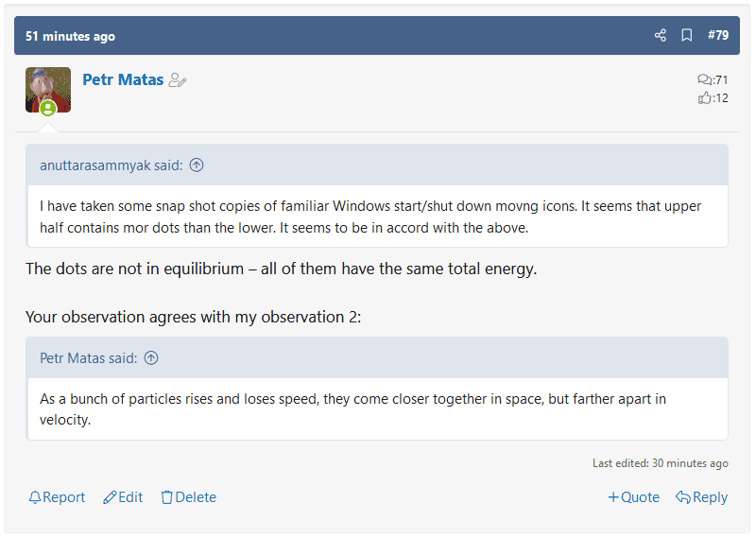Open Petr Matas's avatar image
Viewport: 756px width, 538px height.
click(x=48, y=90)
